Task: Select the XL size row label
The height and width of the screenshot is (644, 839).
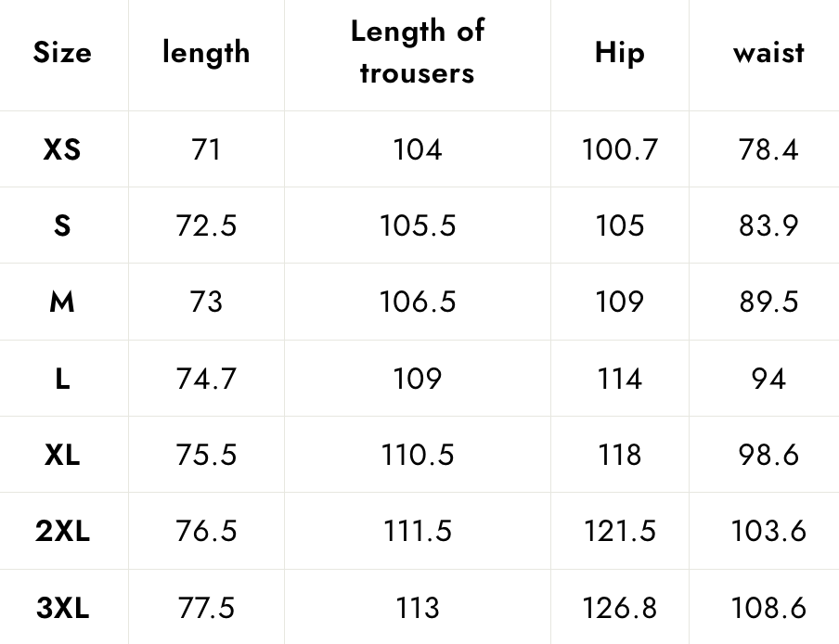Action: coord(62,456)
